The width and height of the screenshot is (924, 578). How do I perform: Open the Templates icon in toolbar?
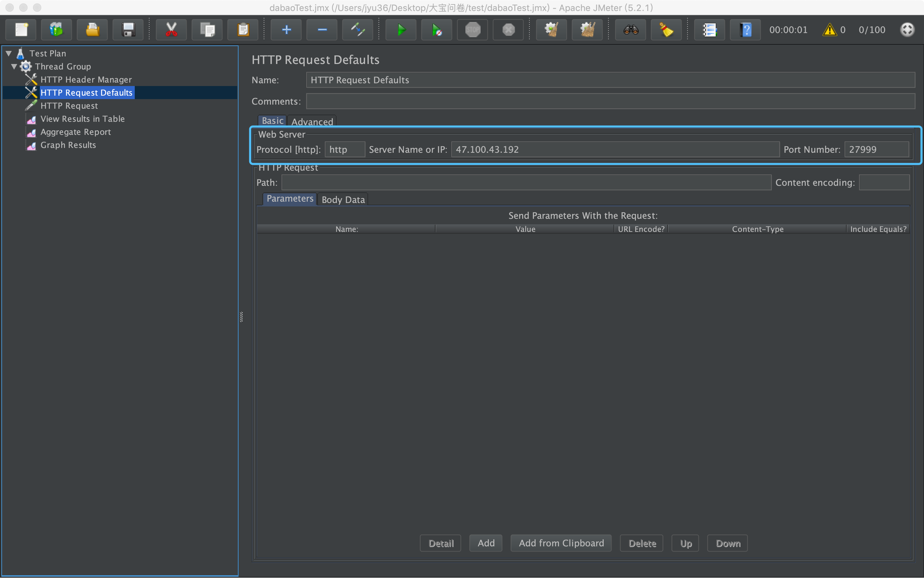coord(56,30)
